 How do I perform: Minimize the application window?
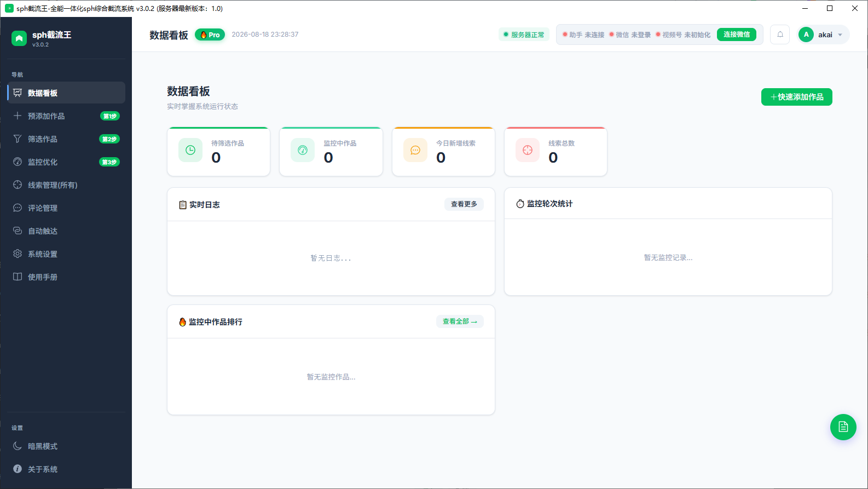805,8
